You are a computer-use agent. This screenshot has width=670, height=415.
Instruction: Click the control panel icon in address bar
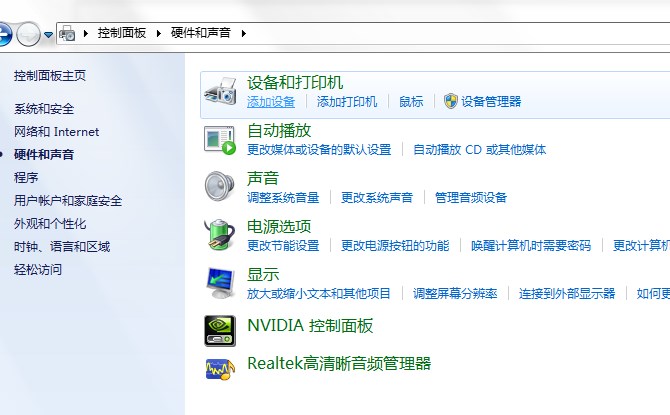click(x=67, y=33)
